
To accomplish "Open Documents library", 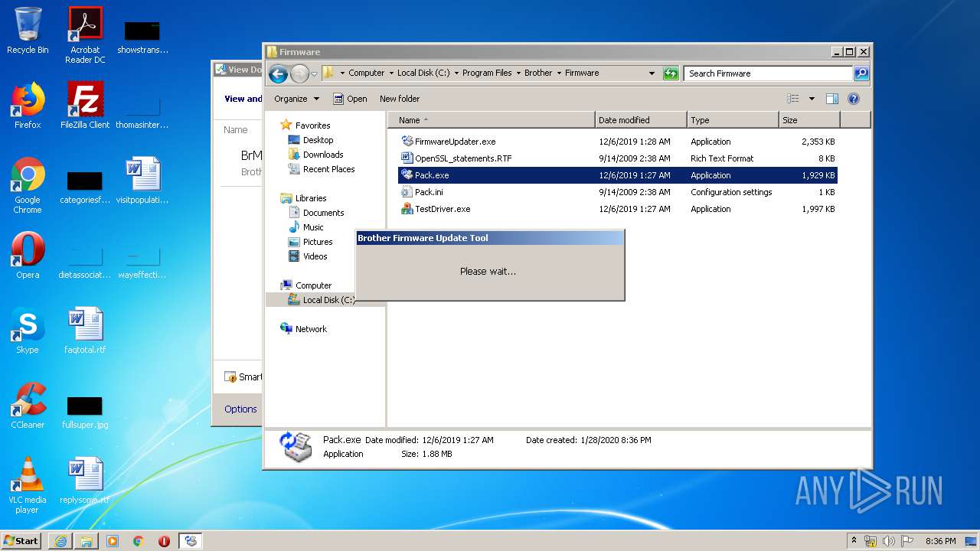I will (316, 213).
